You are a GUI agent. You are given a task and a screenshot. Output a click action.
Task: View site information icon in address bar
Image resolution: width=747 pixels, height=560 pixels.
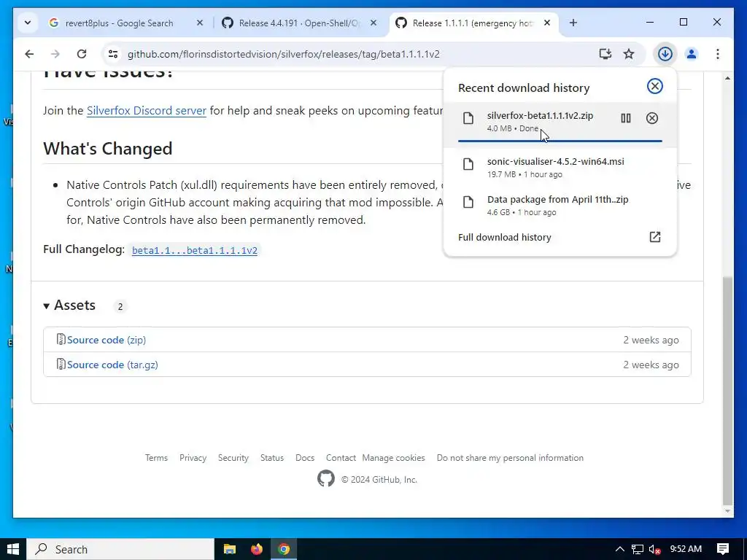113,54
